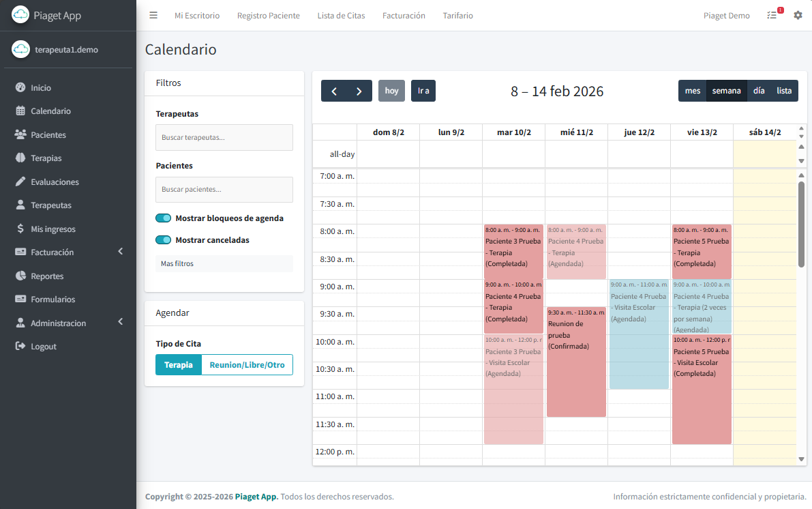The width and height of the screenshot is (812, 509).
Task: Open the Registro Paciente menu item
Action: point(268,15)
